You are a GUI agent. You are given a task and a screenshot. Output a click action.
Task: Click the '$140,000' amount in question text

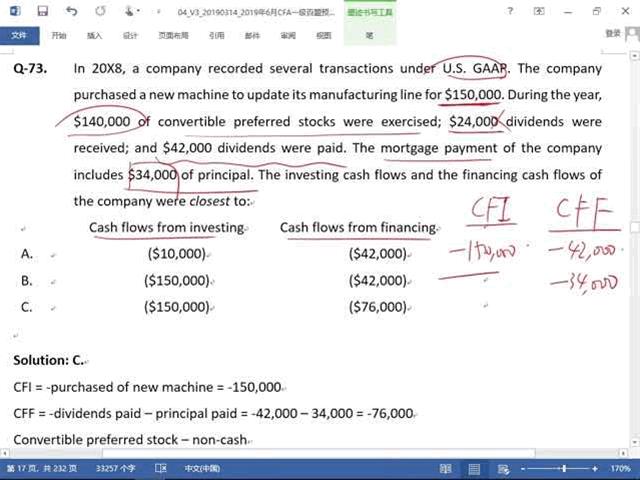coord(102,121)
